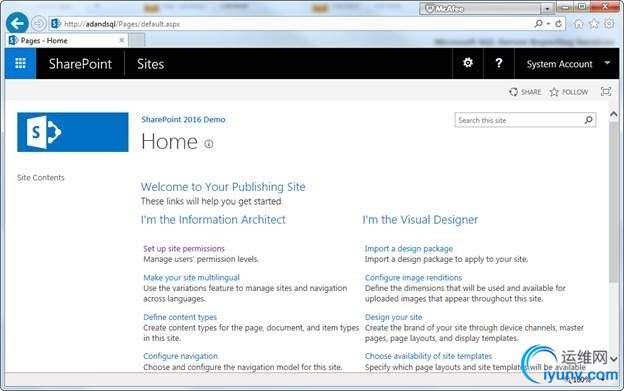624x391 pixels.
Task: Click the I'm the Visual Designer heading
Action: pyautogui.click(x=420, y=220)
